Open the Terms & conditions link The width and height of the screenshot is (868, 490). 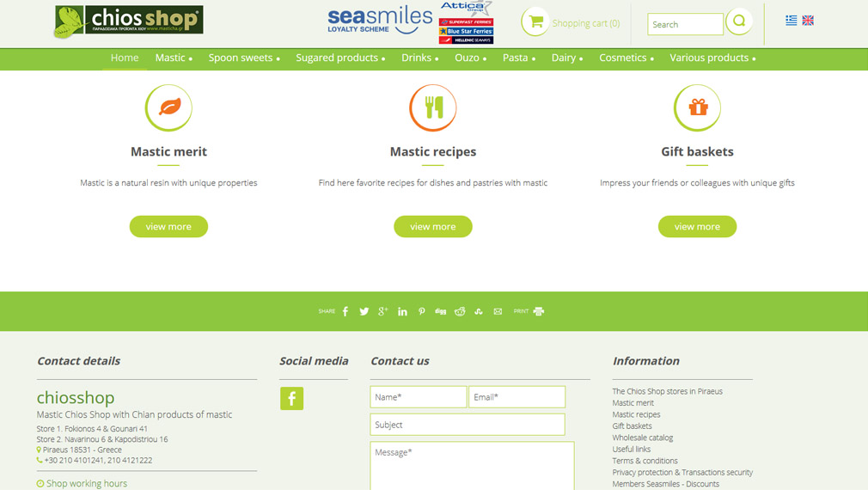tap(645, 462)
